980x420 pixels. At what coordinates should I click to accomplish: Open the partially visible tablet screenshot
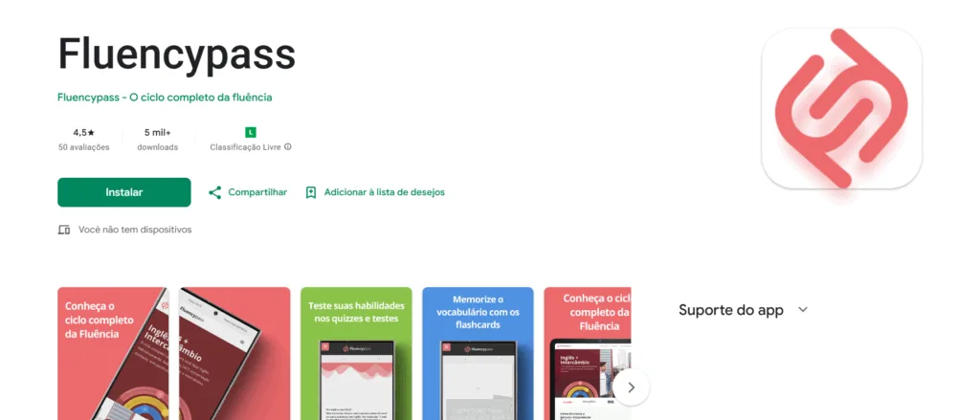(588, 354)
